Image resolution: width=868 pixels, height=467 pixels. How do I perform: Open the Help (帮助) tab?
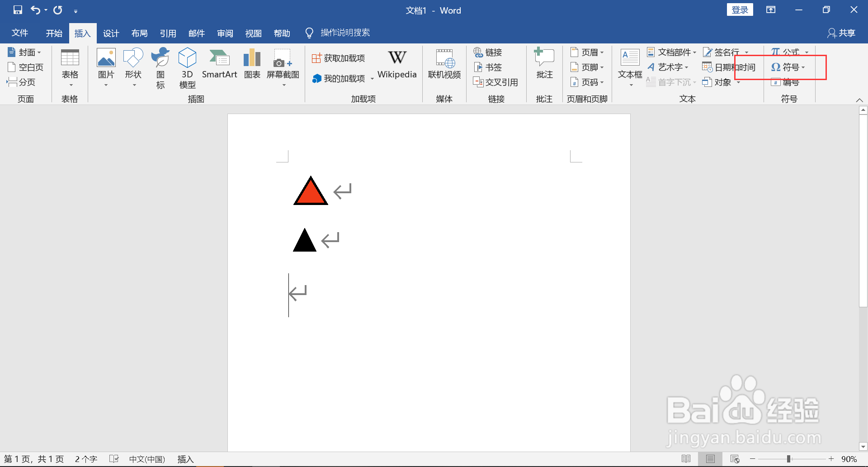click(282, 33)
